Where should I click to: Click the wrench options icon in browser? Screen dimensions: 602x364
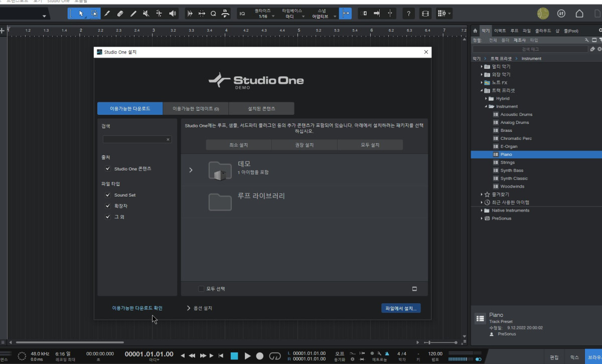587,40
